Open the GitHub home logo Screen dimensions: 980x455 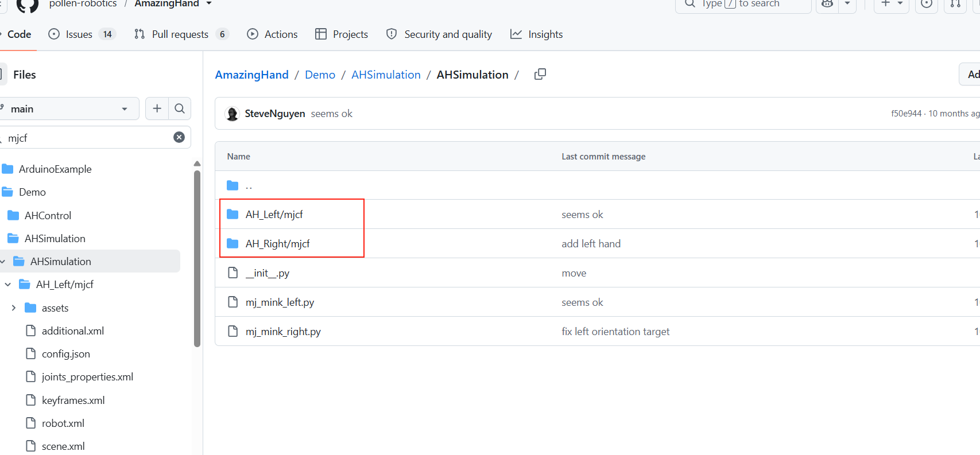click(x=28, y=5)
